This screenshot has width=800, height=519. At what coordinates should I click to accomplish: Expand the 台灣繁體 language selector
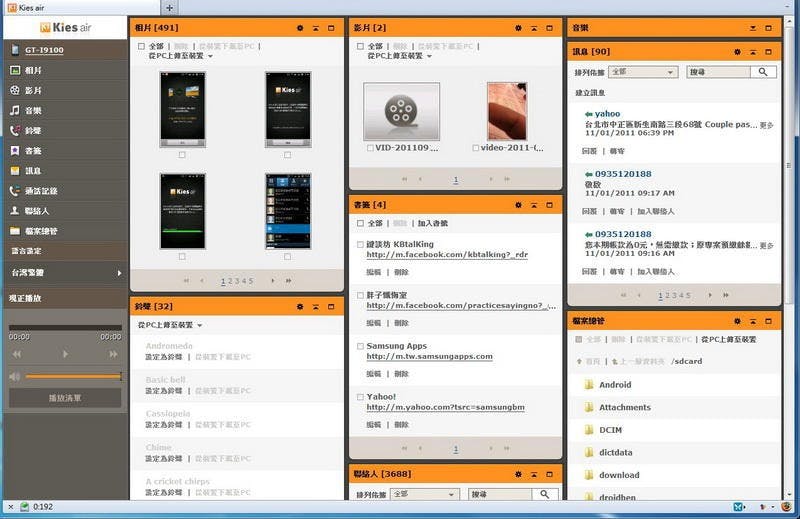tap(64, 273)
